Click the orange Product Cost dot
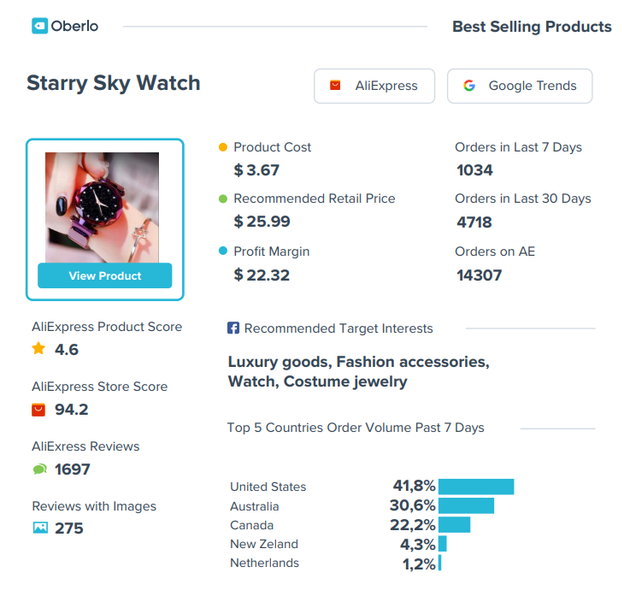 pyautogui.click(x=223, y=147)
